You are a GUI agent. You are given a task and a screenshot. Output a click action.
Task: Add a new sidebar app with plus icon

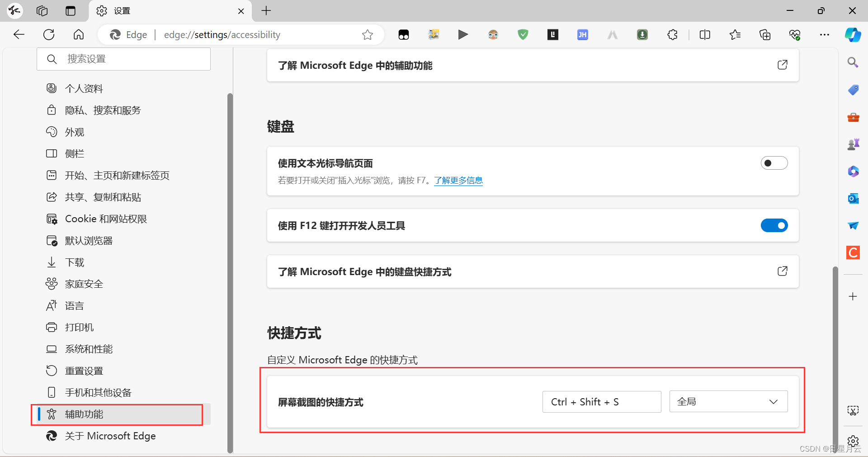[x=853, y=296]
